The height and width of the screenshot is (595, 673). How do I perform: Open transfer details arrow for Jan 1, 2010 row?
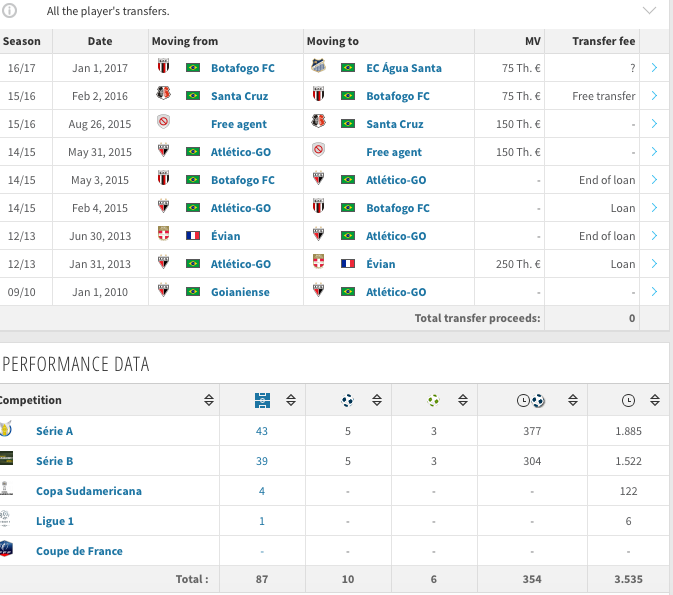coord(654,291)
